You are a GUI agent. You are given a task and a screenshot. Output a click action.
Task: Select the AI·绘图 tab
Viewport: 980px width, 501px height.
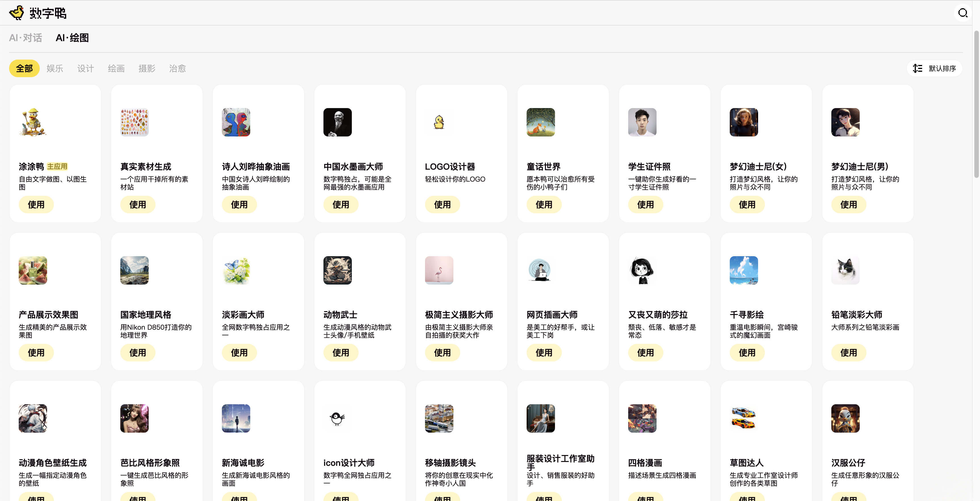click(72, 38)
